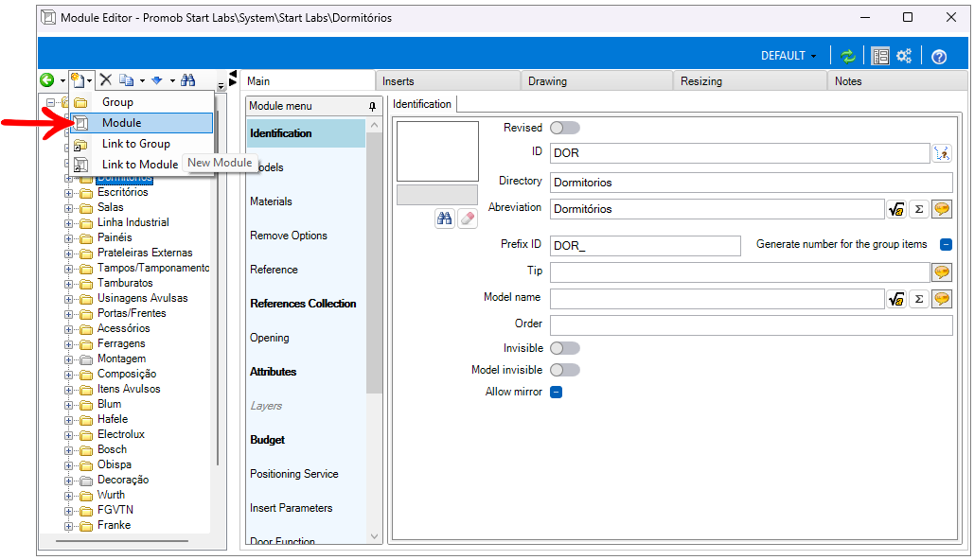Expand the Escritórios tree folder
This screenshot has height=560, width=974.
click(x=69, y=192)
